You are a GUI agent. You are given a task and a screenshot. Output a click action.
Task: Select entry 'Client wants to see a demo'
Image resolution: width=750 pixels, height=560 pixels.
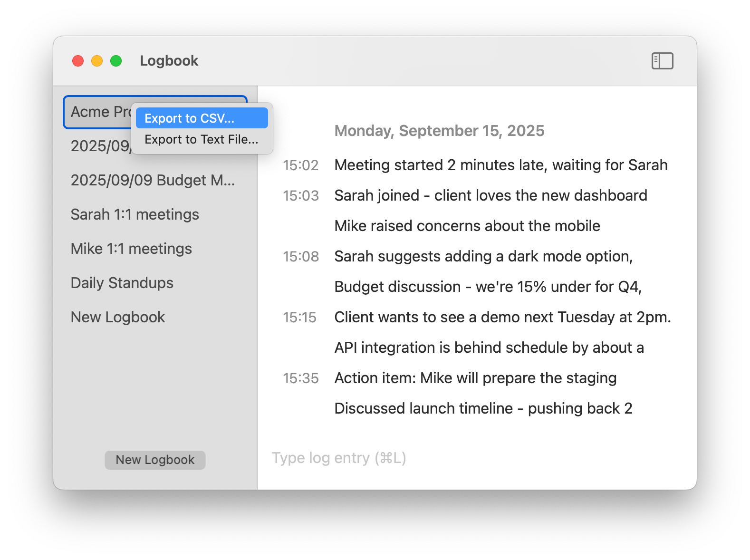(x=502, y=317)
